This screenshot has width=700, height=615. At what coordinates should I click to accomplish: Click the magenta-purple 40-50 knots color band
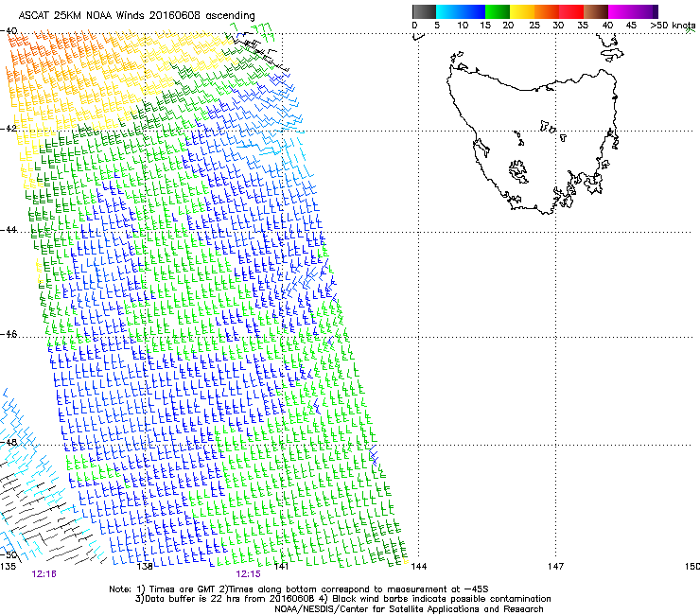tap(633, 11)
